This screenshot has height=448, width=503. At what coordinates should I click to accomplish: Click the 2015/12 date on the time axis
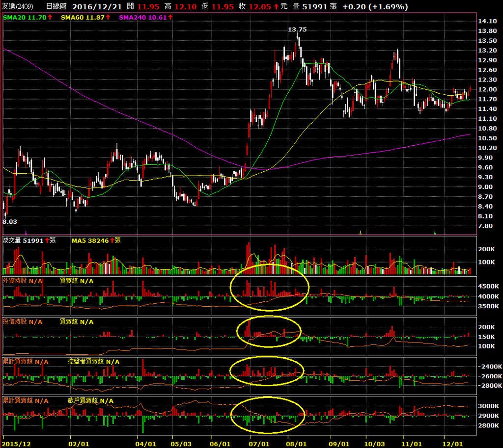[17, 444]
